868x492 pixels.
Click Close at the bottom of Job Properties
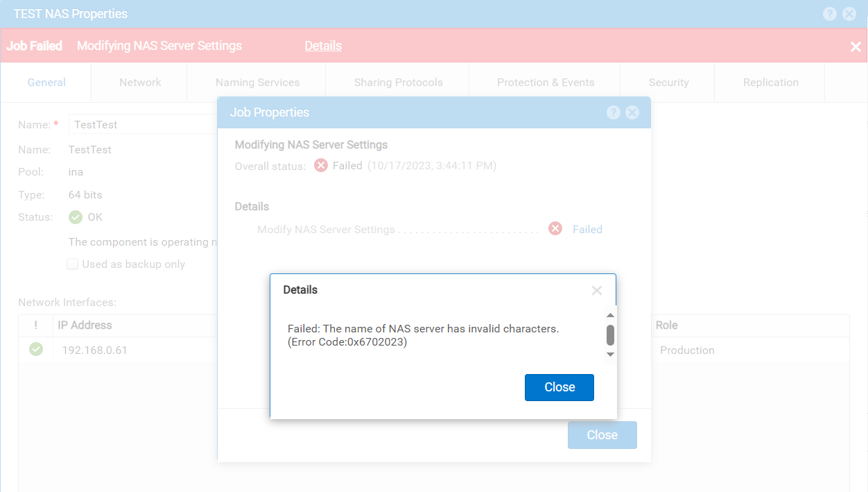click(602, 434)
